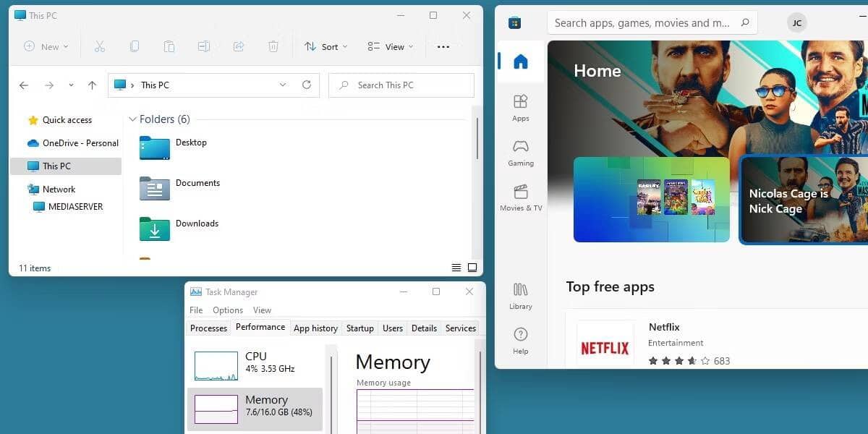Go back with File Explorer back arrow
This screenshot has height=434, width=868.
(24, 85)
